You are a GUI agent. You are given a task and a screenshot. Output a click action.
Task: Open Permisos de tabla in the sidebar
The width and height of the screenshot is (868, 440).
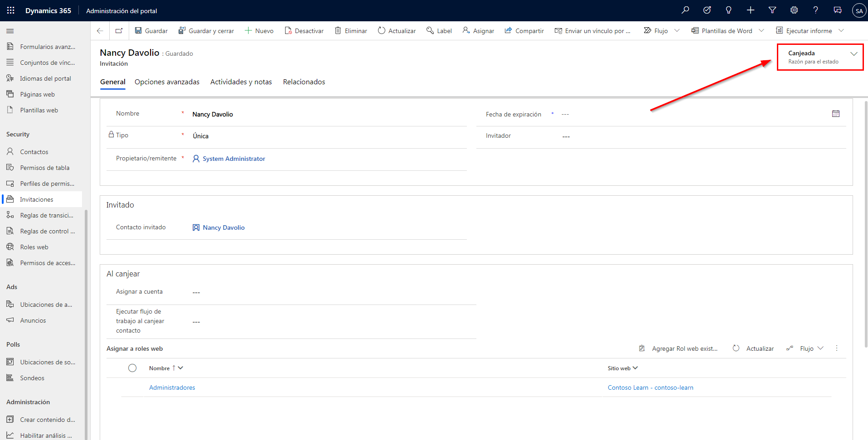point(42,168)
